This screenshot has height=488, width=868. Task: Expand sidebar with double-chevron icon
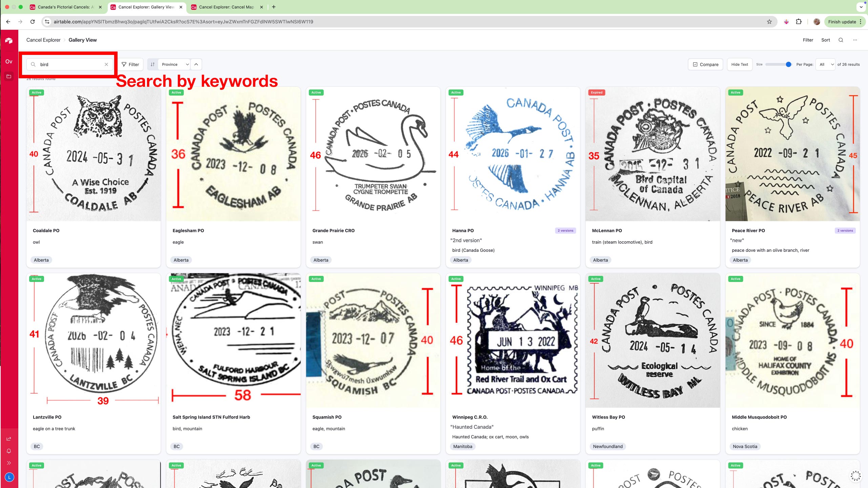pyautogui.click(x=9, y=463)
